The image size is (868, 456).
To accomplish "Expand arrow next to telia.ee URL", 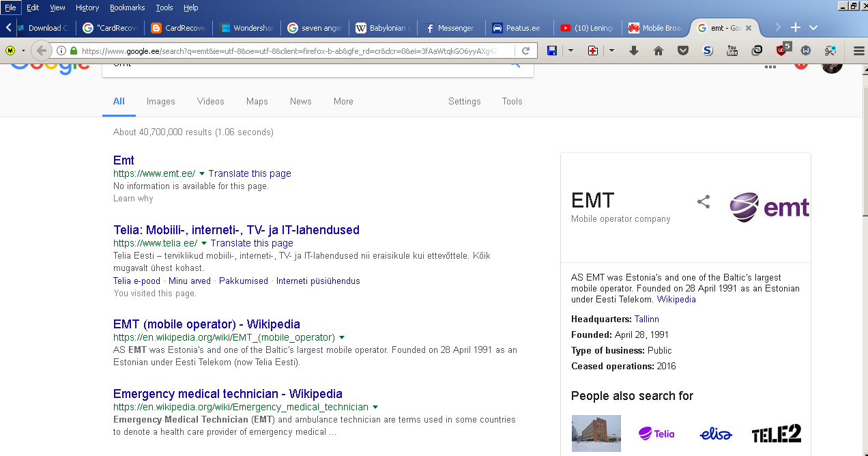I will (204, 244).
